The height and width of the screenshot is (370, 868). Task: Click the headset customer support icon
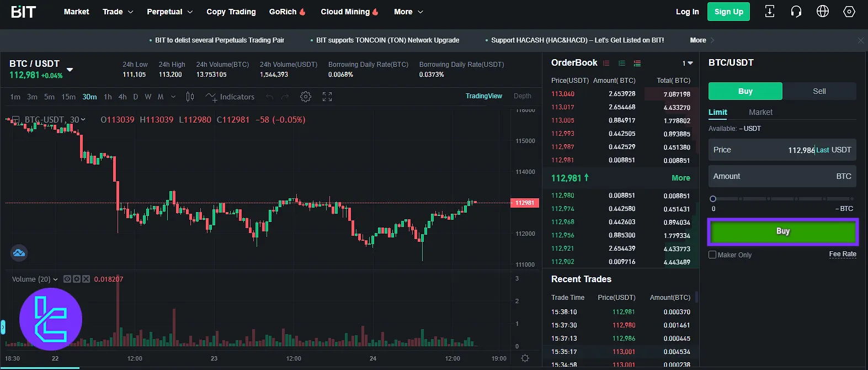(x=796, y=12)
